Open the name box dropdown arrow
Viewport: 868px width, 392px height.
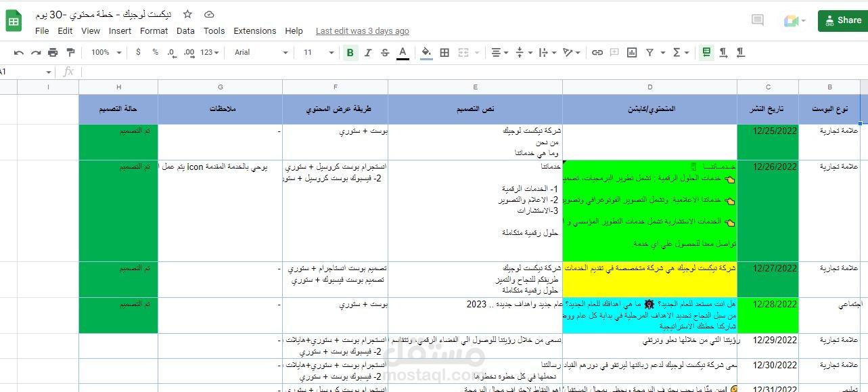click(x=49, y=72)
